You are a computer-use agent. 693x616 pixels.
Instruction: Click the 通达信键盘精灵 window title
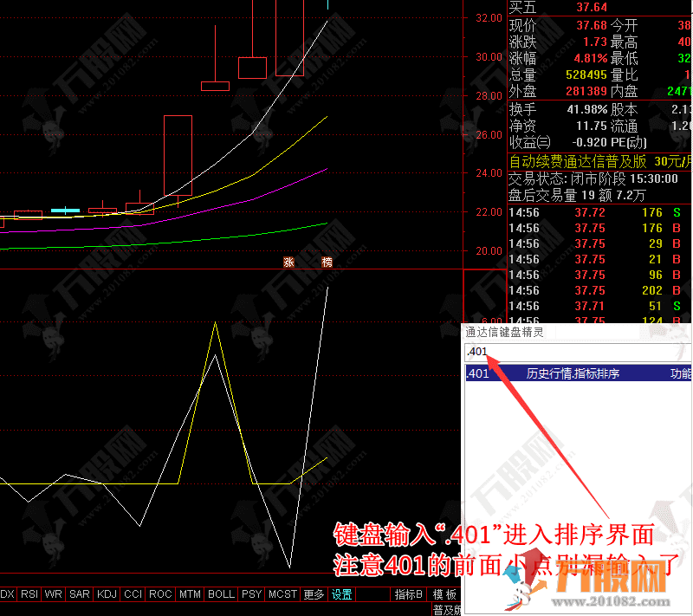[x=504, y=332]
